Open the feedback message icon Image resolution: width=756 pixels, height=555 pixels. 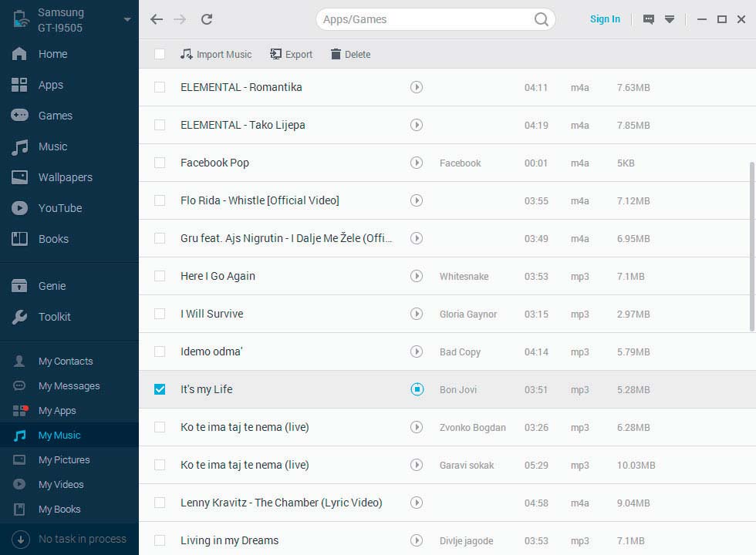649,19
